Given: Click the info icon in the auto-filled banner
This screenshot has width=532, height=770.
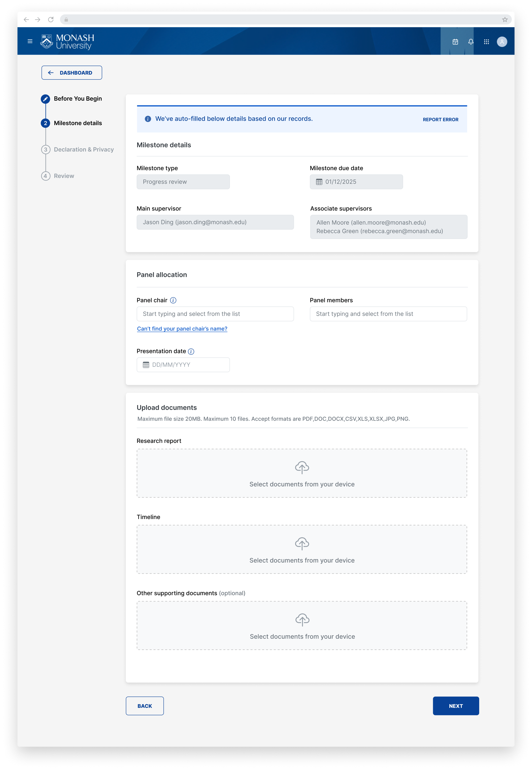Looking at the screenshot, I should (148, 119).
